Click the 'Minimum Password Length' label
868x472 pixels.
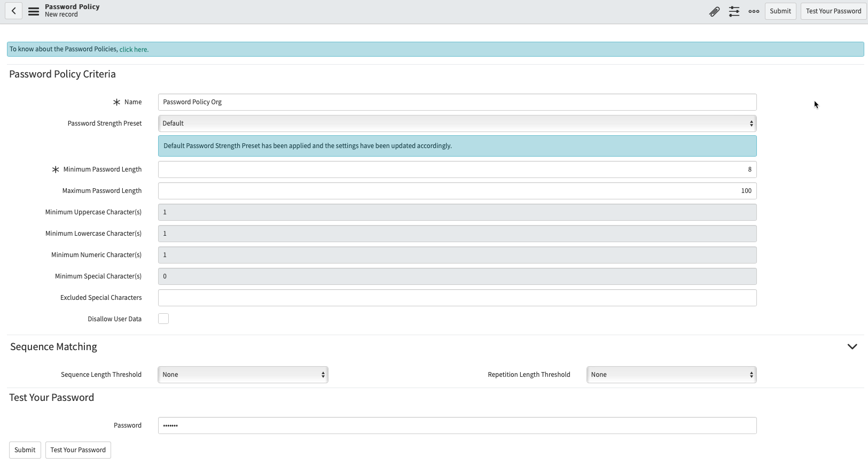(103, 169)
